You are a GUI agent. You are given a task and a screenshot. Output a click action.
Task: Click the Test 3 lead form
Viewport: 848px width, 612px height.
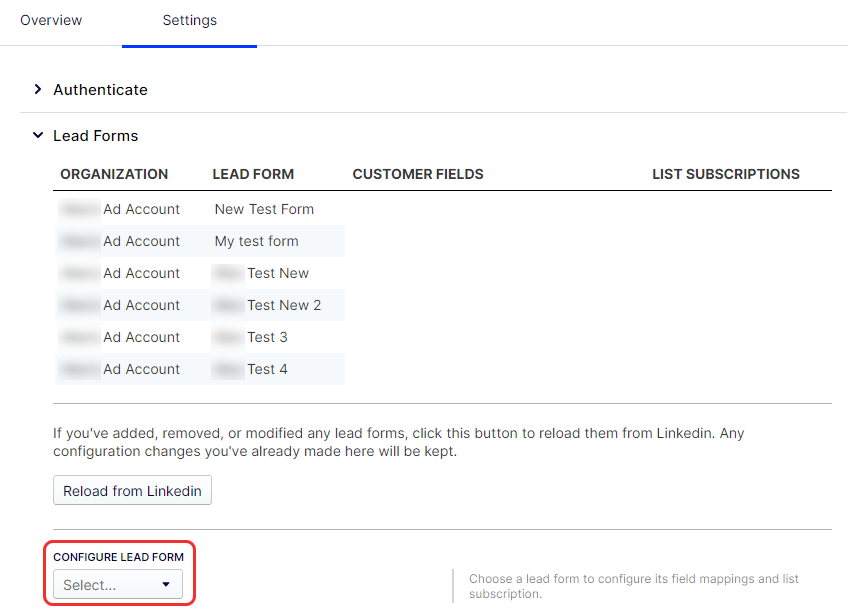pos(267,337)
